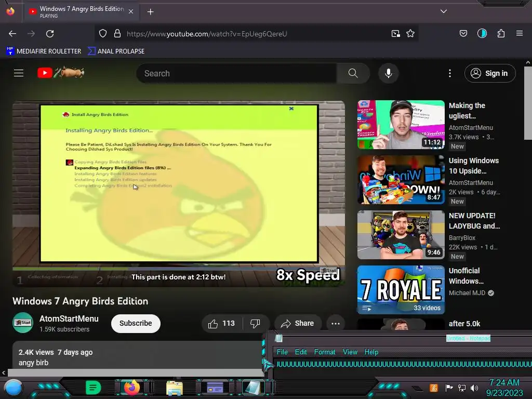Open the 'NEW UPDATE! LADYBUG' video thumbnail
532x399 pixels.
(x=401, y=235)
